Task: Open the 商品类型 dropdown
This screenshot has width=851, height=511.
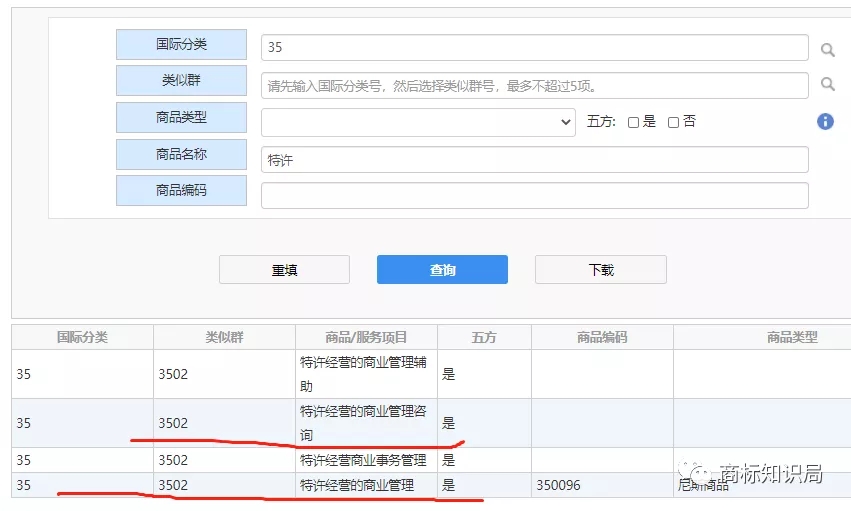Action: point(418,122)
